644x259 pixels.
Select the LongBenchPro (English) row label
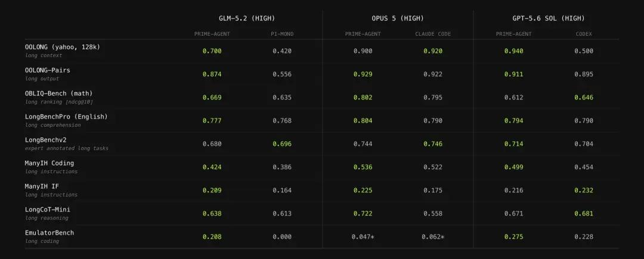[x=66, y=117]
